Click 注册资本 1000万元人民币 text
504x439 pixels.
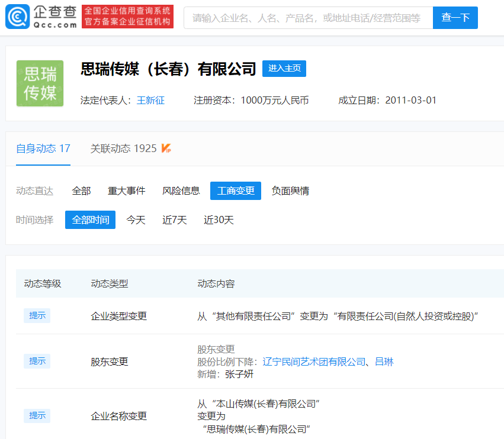[251, 101]
